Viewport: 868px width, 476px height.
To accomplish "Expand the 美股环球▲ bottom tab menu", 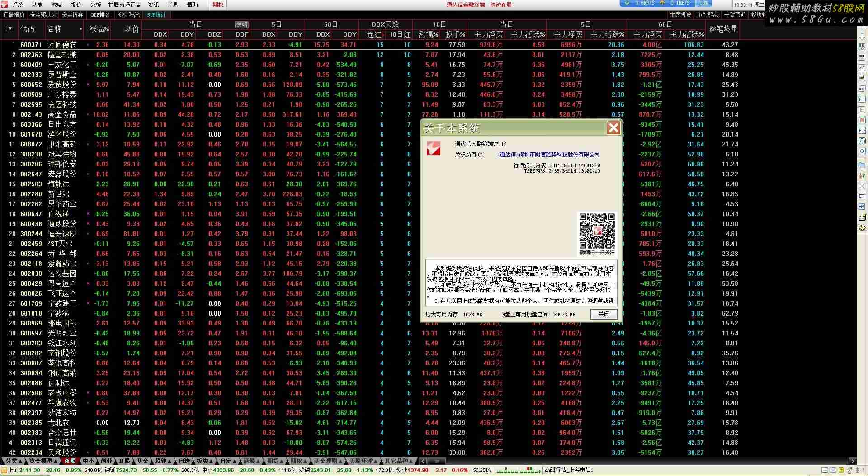I will [363, 461].
